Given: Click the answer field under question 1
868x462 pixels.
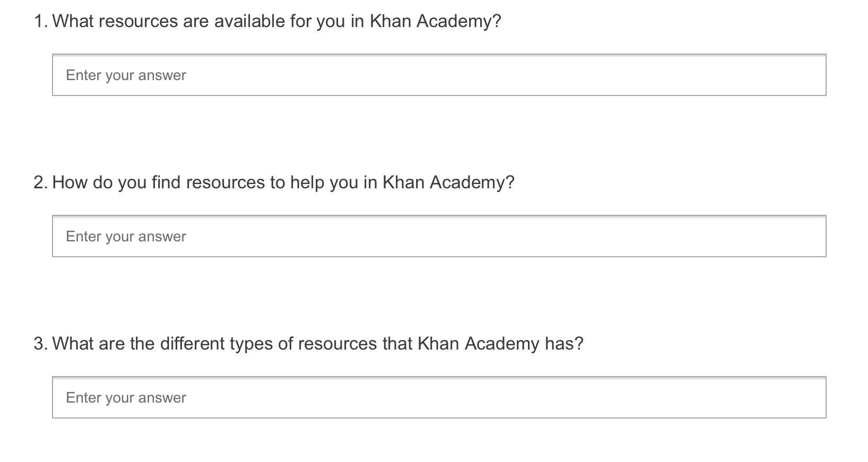Looking at the screenshot, I should click(439, 75).
